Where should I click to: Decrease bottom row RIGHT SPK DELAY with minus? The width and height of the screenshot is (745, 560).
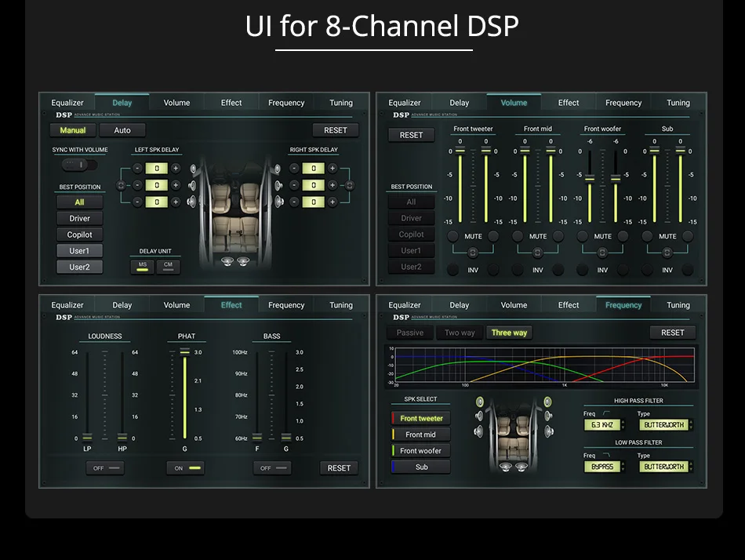(x=294, y=202)
